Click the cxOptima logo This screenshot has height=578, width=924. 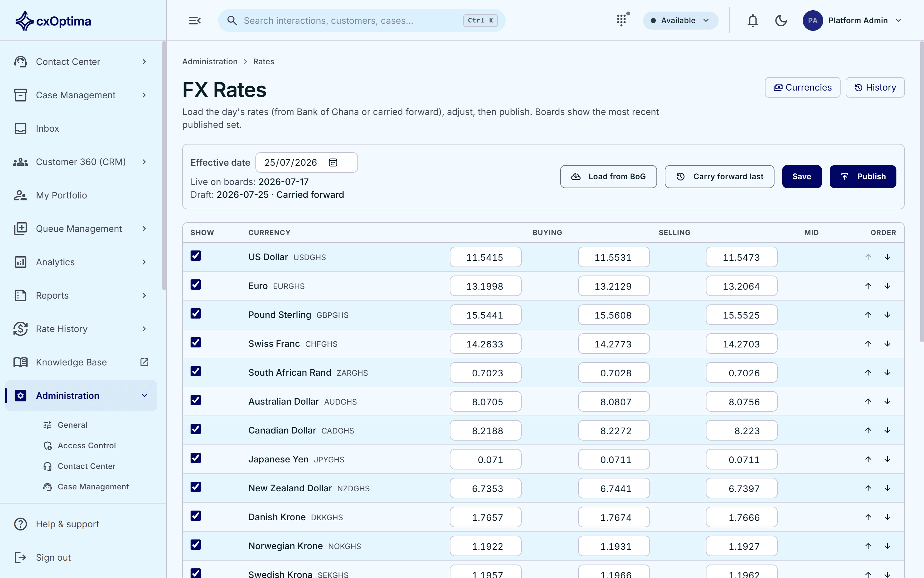(53, 21)
